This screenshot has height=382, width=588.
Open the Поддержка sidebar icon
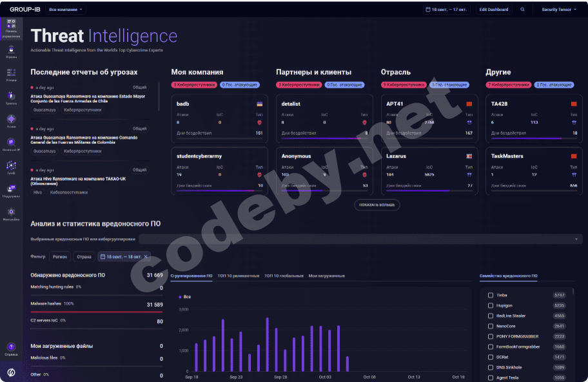(11, 191)
